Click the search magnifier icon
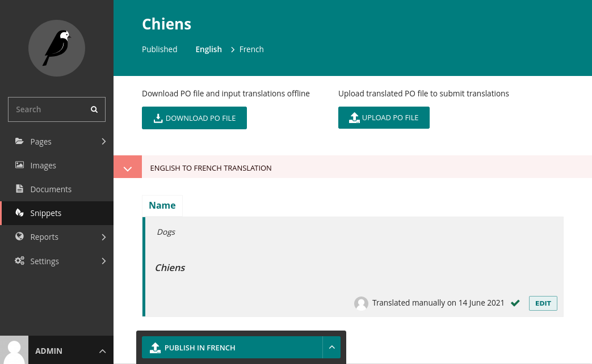The image size is (592, 364). [x=94, y=109]
